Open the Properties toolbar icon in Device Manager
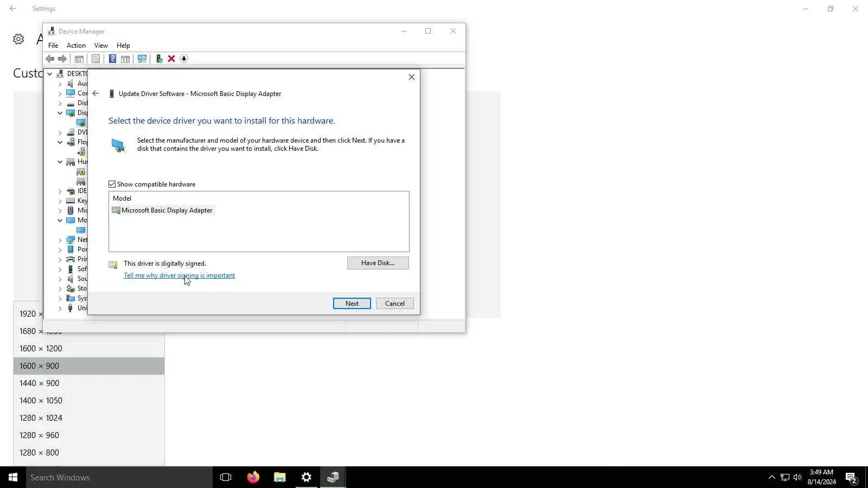 [x=95, y=59]
